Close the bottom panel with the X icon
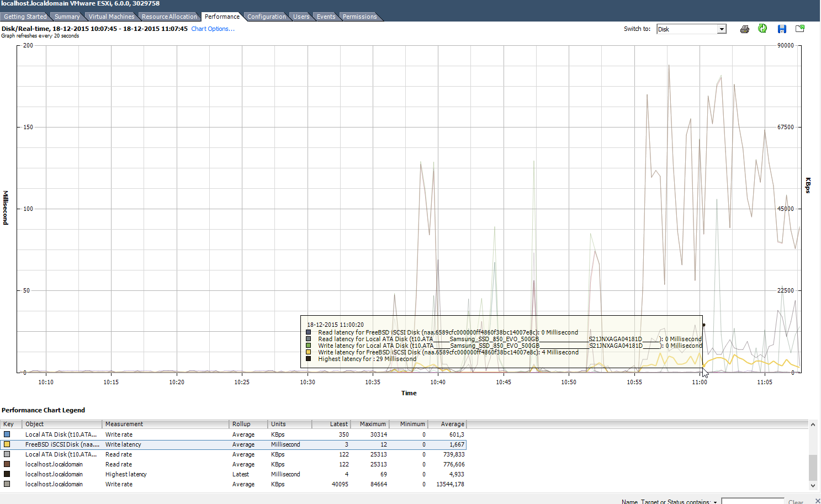Screen dimensions: 821x504 818,501
